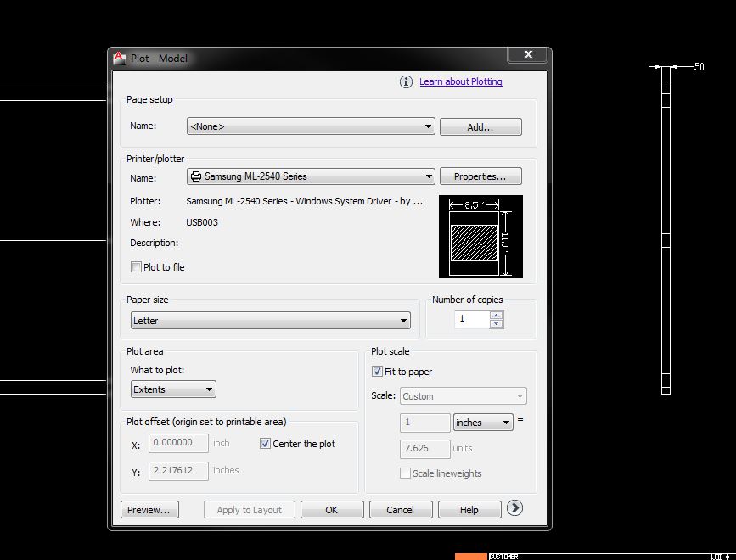Open the Scale Custom dropdown
The width and height of the screenshot is (736, 560).
point(464,396)
